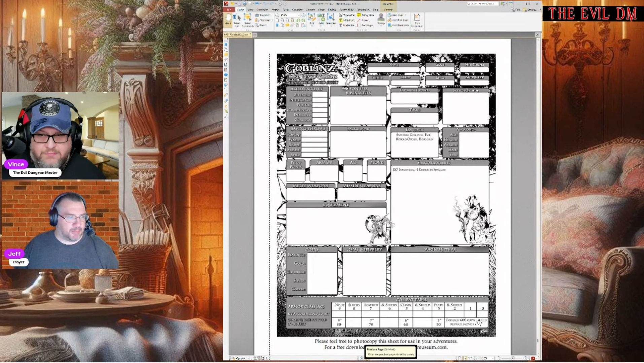Image resolution: width=644 pixels, height=363 pixels.
Task: Activate the Select Text tool
Action: pyautogui.click(x=237, y=21)
